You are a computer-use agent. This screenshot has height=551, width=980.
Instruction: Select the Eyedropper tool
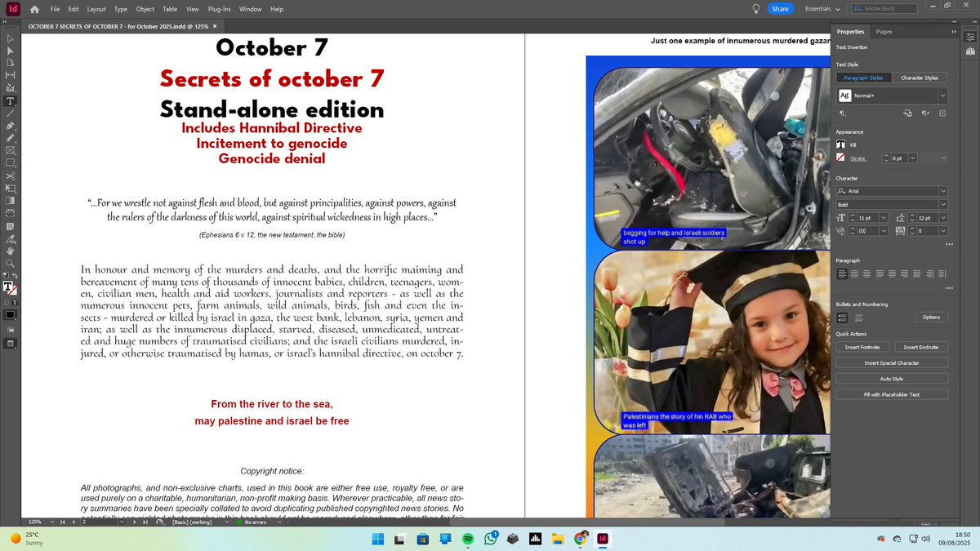(10, 238)
